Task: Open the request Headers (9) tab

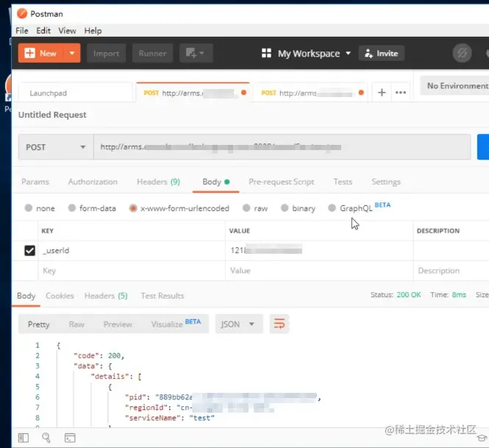Action: click(158, 182)
